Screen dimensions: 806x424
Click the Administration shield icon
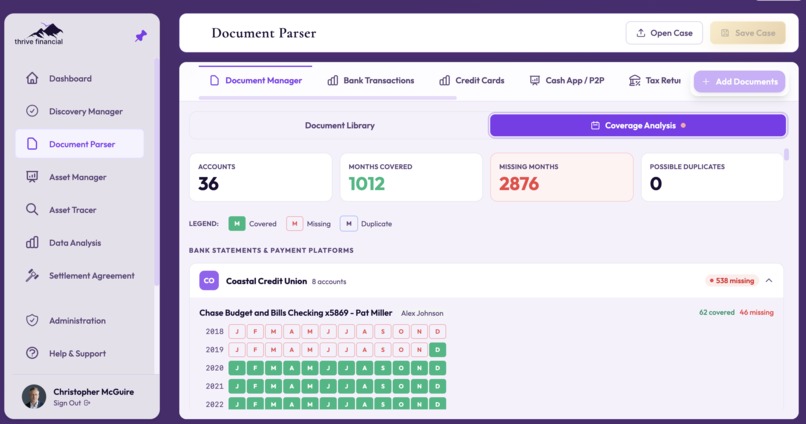click(32, 320)
